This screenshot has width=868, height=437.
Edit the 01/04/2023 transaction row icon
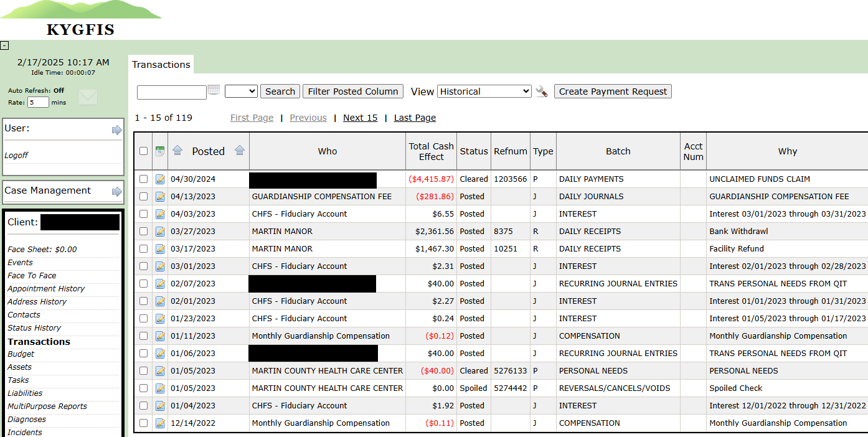coord(160,406)
